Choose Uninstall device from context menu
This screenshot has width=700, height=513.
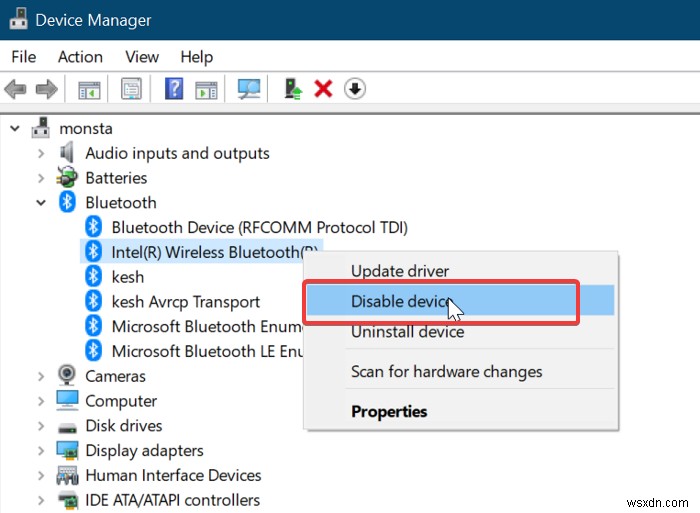point(461,332)
